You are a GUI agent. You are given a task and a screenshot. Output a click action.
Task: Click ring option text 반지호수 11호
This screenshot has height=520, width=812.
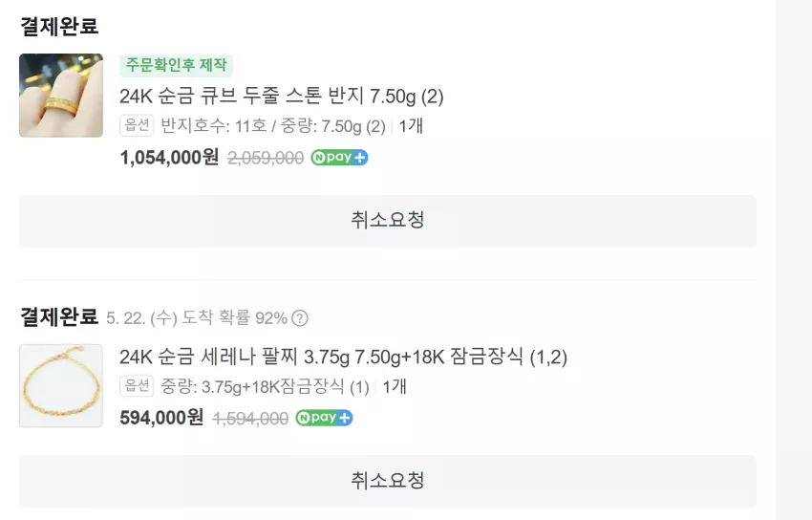213,126
